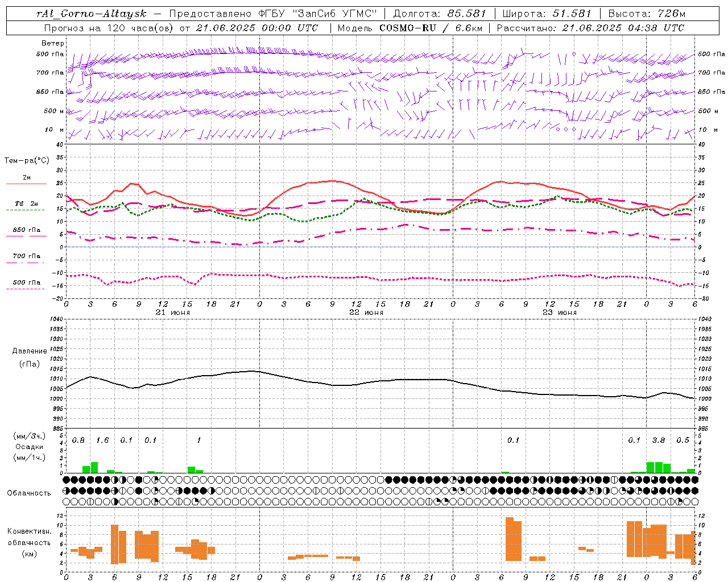This screenshot has height=582, width=728.
Task: Click the red 2м line legend sample
Action: pos(26,184)
